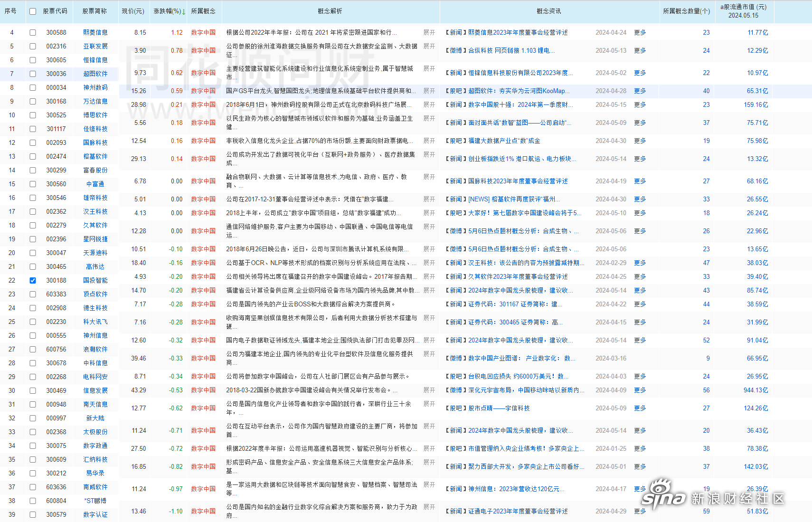
Task: Expand 熙菱信息's concept analysis with 展开
Action: point(429,32)
